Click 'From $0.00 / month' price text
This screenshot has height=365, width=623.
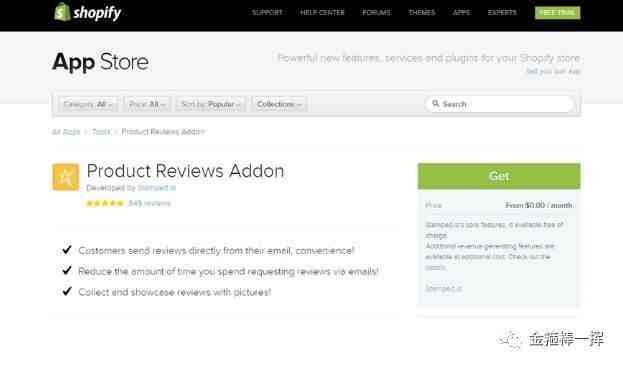click(x=539, y=205)
